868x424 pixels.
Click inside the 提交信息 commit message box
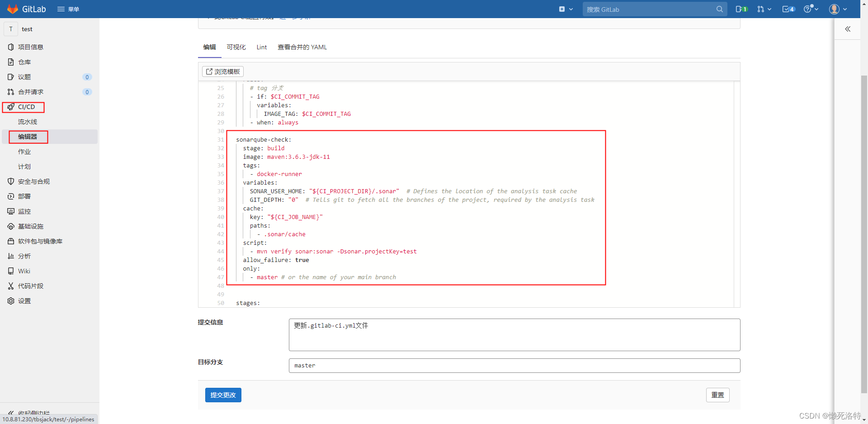point(514,335)
